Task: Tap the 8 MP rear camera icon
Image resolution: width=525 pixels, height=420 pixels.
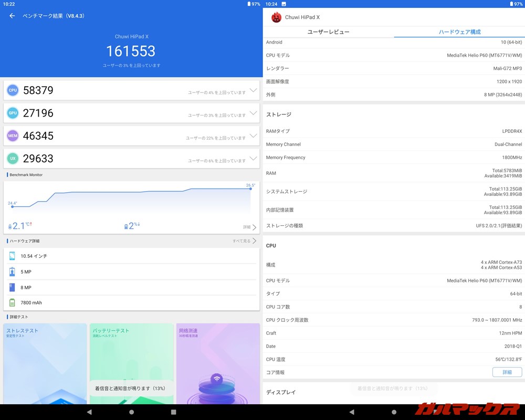Action: [x=11, y=287]
